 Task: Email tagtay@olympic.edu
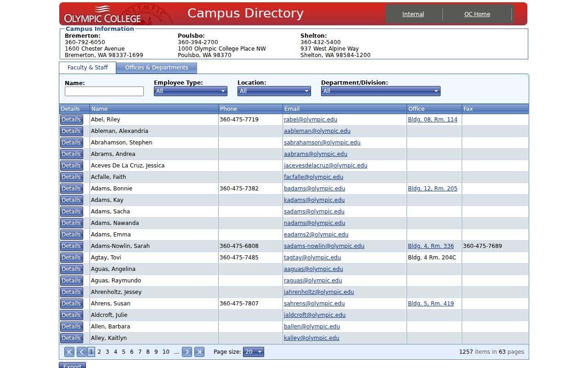click(312, 258)
